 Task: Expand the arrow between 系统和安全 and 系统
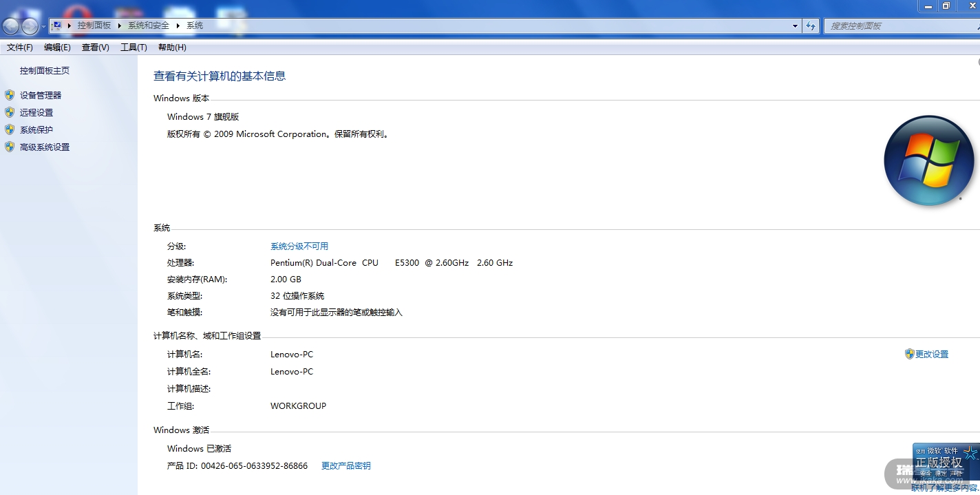[178, 25]
